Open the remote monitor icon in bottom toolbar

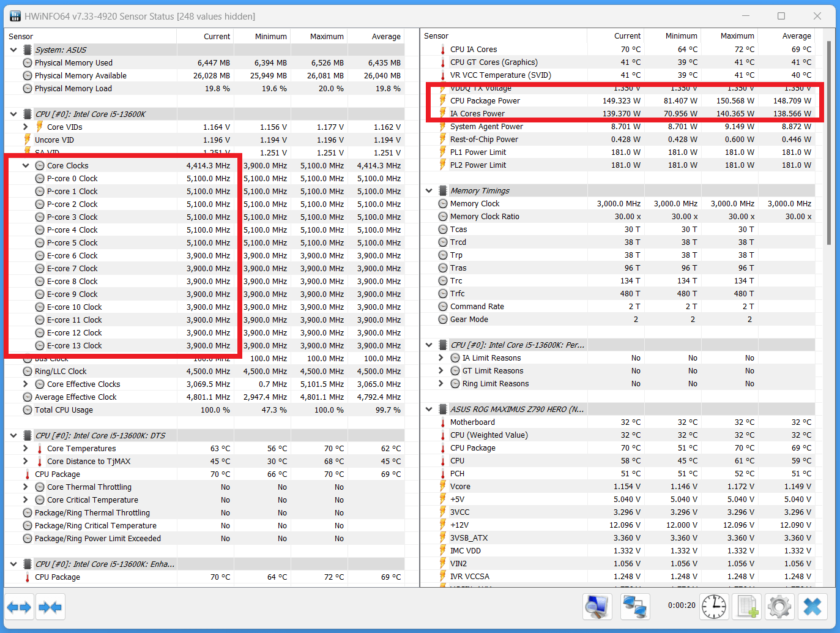click(597, 607)
